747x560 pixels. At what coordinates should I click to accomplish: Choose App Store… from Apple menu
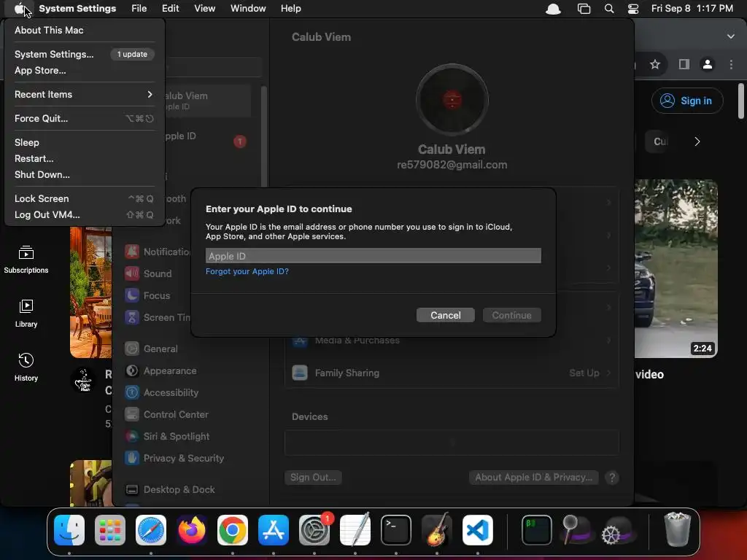83,70
